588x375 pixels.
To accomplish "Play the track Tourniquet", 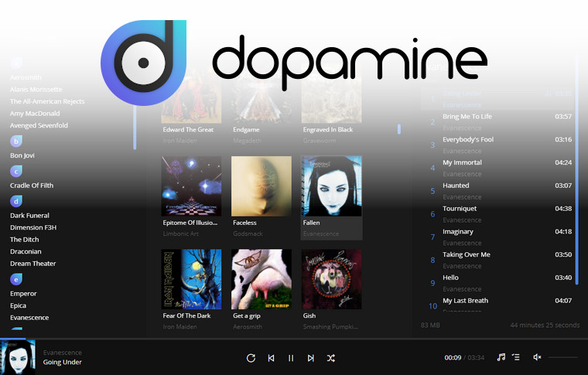I will tap(460, 209).
